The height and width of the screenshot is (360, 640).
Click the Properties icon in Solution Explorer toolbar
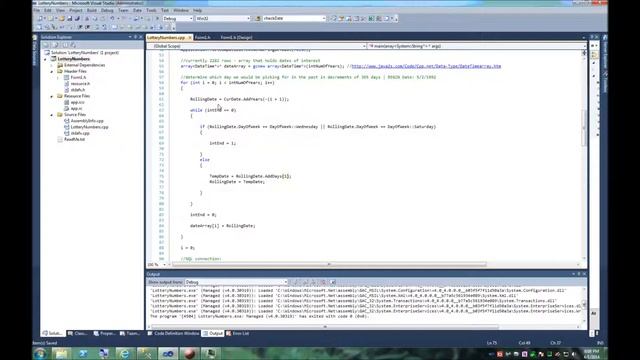(x=46, y=45)
